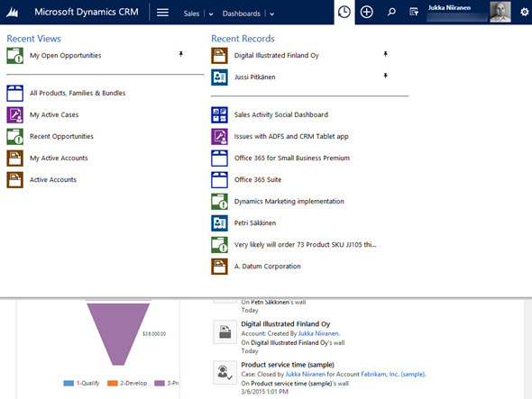
Task: Unpin Digital Illustrated Finland Oy record
Action: (x=385, y=54)
